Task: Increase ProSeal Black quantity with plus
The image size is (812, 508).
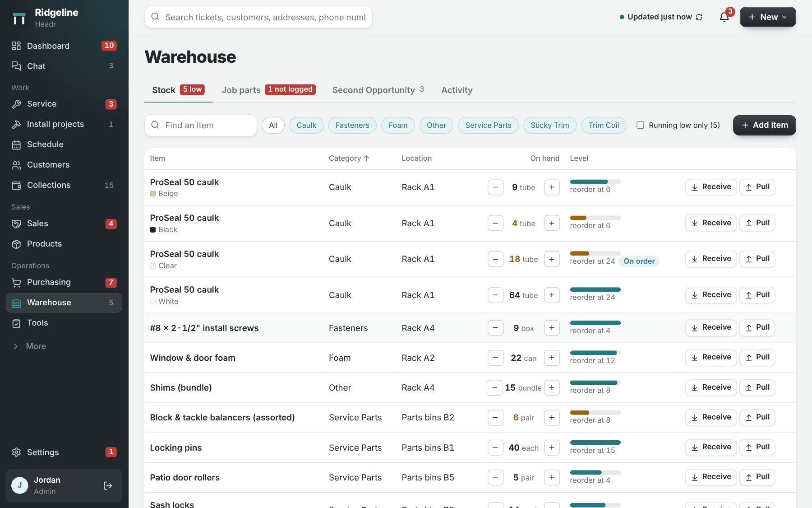Action: 552,223
